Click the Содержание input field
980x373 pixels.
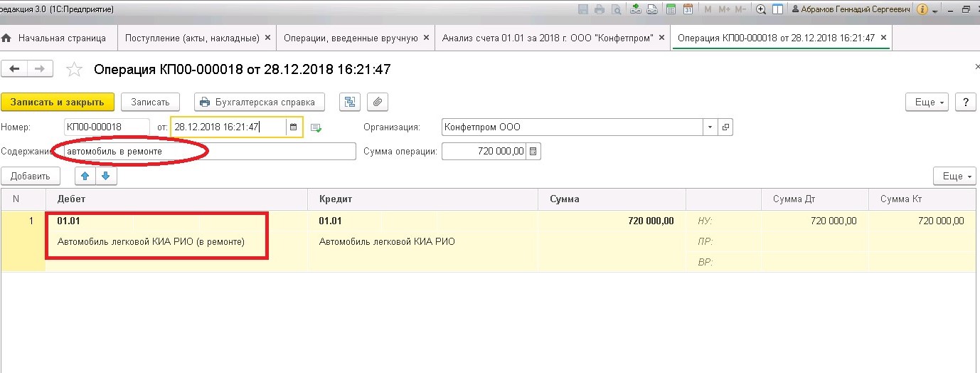tap(210, 151)
